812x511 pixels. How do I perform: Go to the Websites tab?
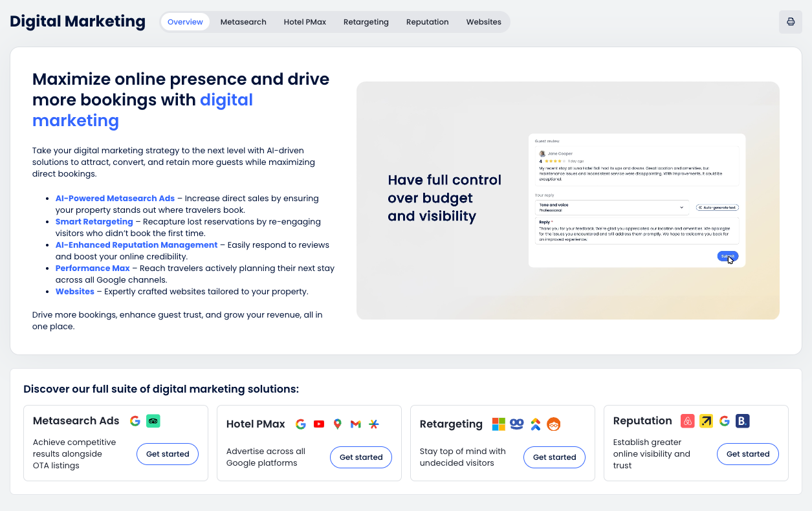tap(483, 22)
